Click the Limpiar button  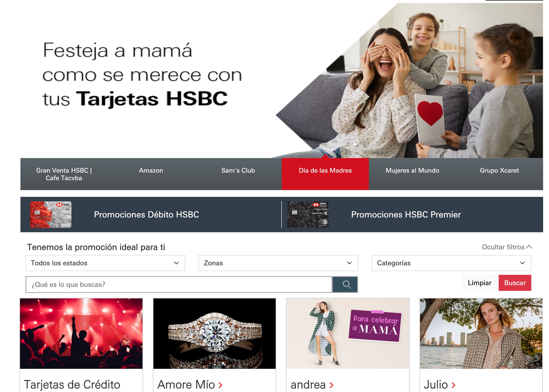(x=480, y=283)
